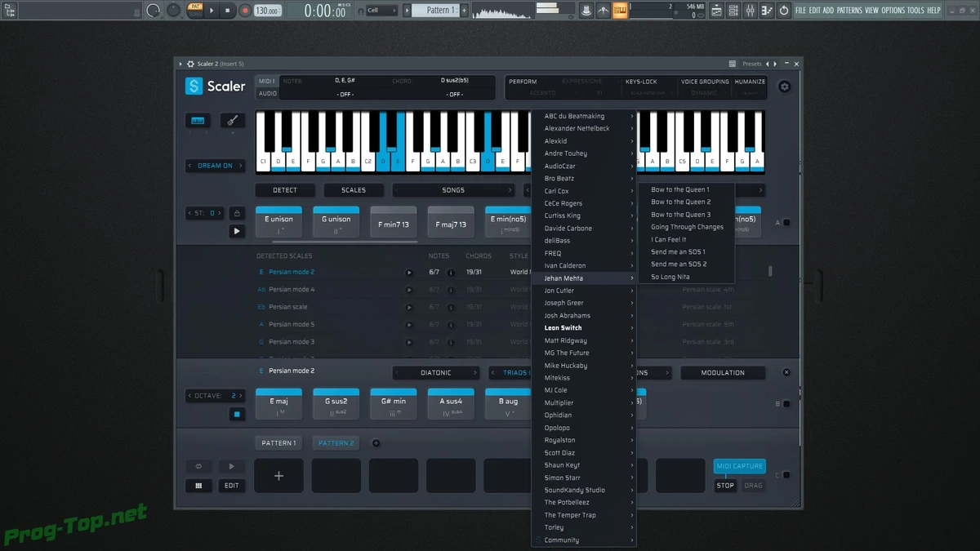Select So Long Nita
Image resolution: width=980 pixels, height=551 pixels.
(x=687, y=277)
